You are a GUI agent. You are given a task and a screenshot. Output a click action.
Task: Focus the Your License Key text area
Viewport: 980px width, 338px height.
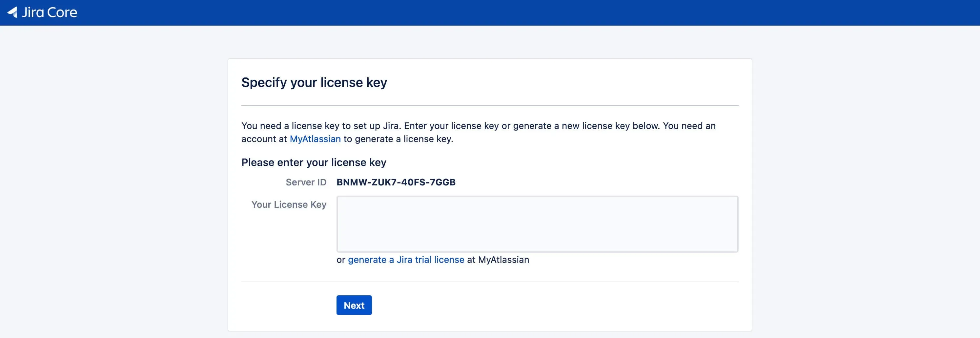537,224
